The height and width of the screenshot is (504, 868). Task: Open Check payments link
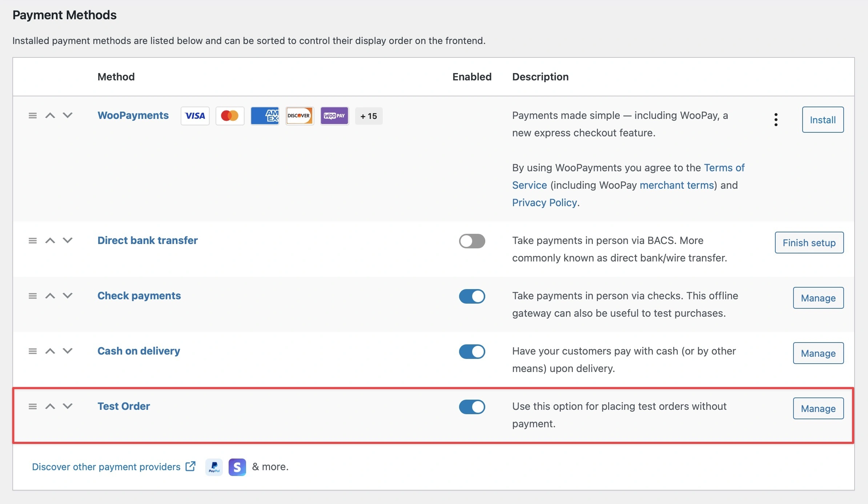(x=139, y=296)
